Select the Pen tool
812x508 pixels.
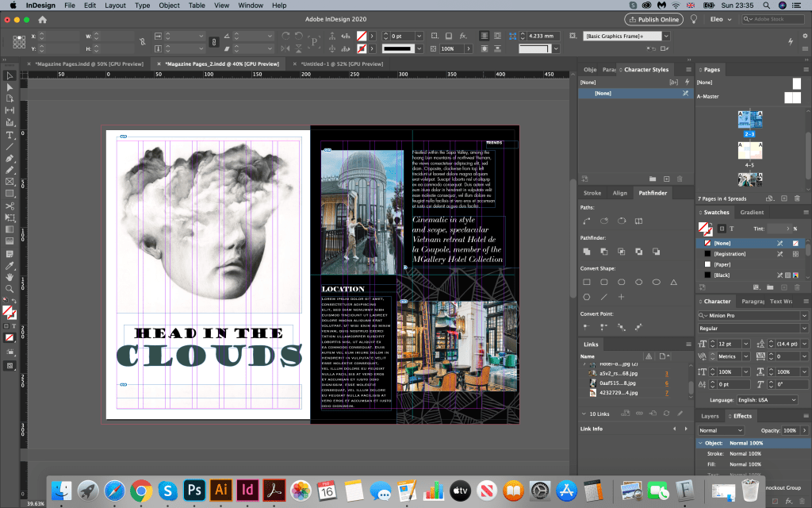pyautogui.click(x=10, y=158)
